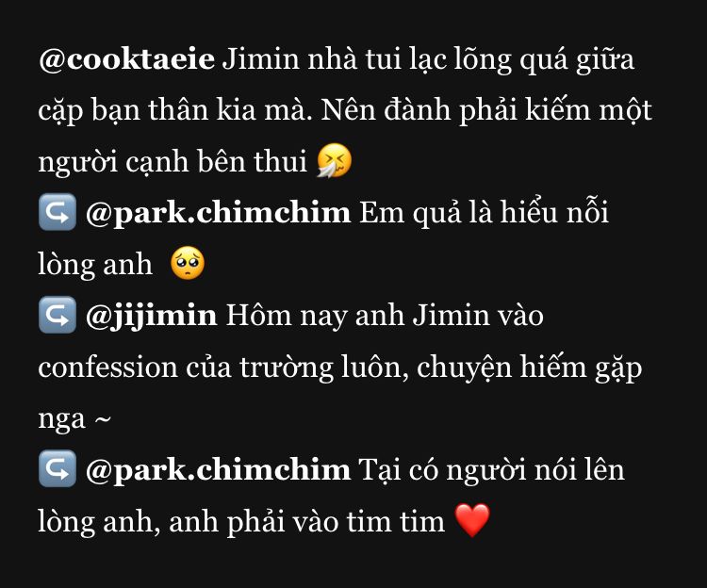The width and height of the screenshot is (707, 588).
Task: Open @park.chimchim mention before 'Tại có người'
Action: click(218, 470)
